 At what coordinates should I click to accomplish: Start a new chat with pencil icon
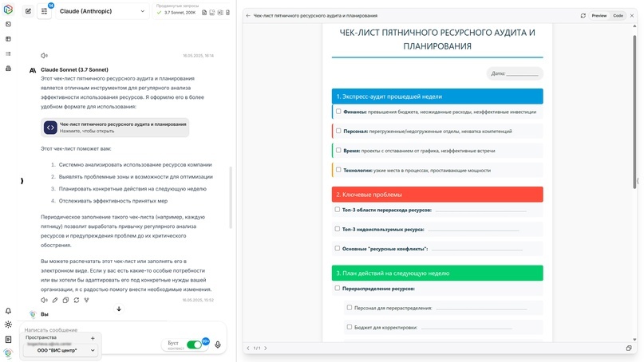tap(28, 11)
